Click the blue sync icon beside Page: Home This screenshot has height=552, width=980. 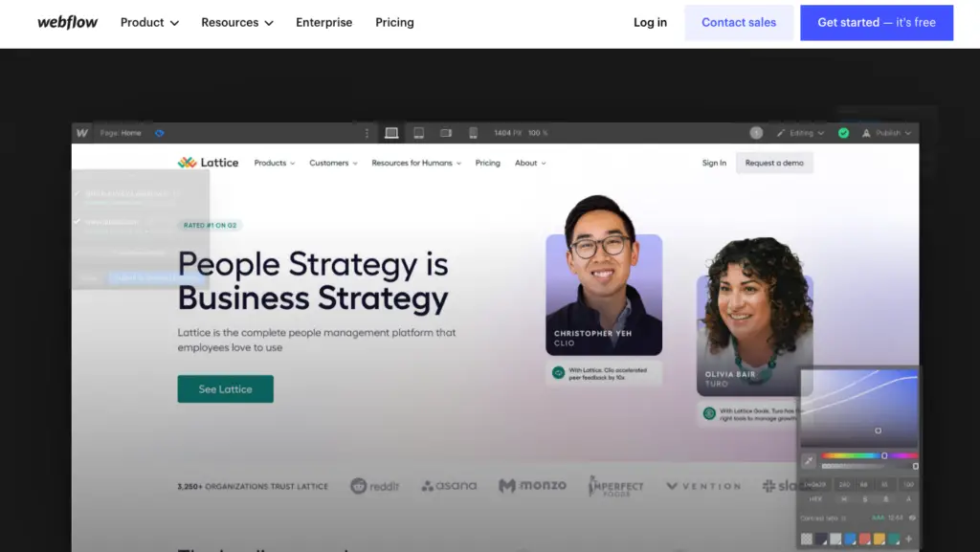coord(160,133)
